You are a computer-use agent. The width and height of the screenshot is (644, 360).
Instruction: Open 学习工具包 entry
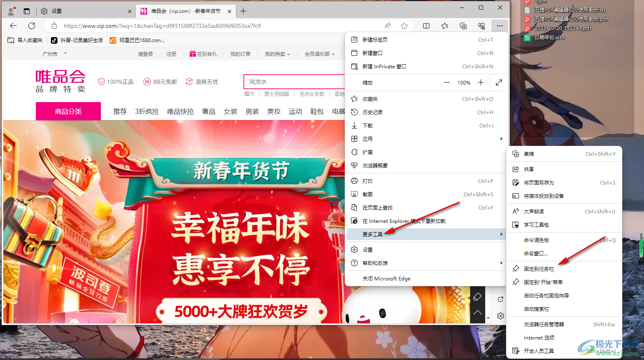pyautogui.click(x=564, y=225)
